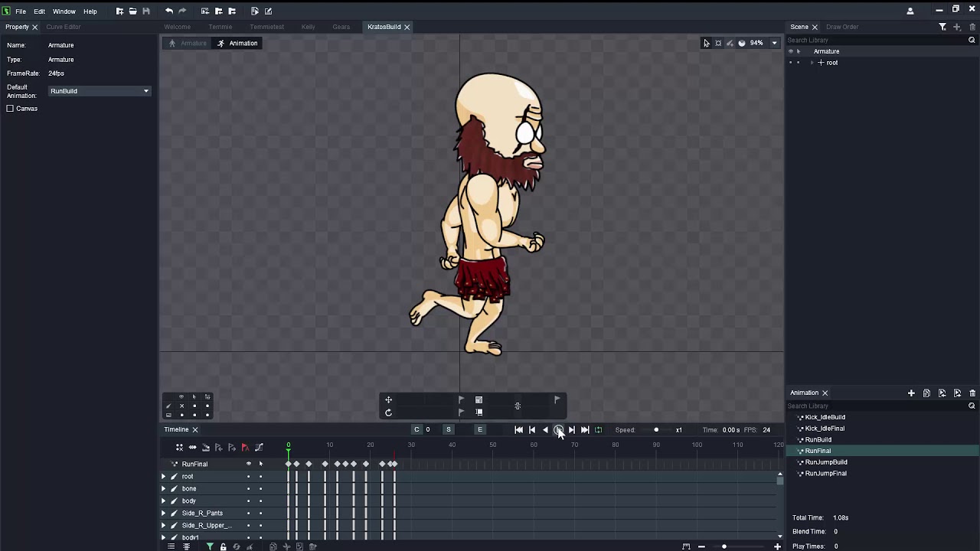
Task: Switch to the Temmie project tab
Action: coord(220,27)
